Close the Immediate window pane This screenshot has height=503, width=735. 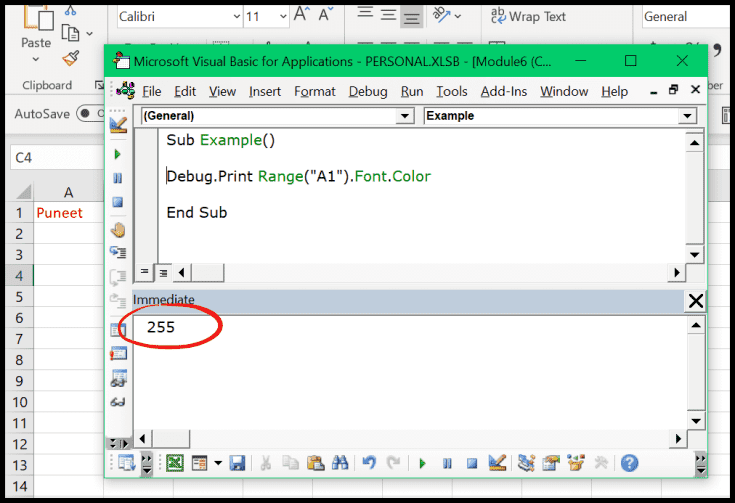[x=696, y=301]
